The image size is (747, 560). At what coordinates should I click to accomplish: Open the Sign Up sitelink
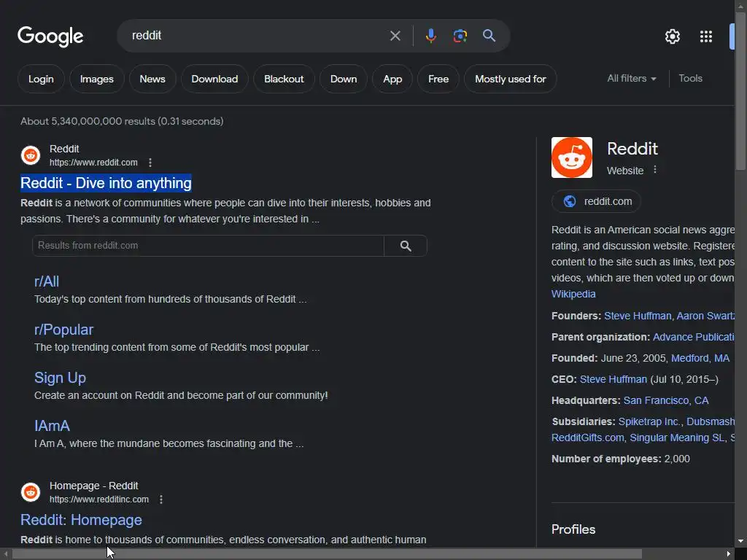click(x=60, y=378)
